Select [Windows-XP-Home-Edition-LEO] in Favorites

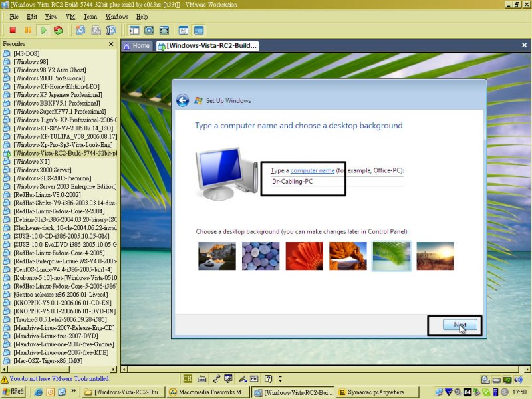tap(57, 86)
